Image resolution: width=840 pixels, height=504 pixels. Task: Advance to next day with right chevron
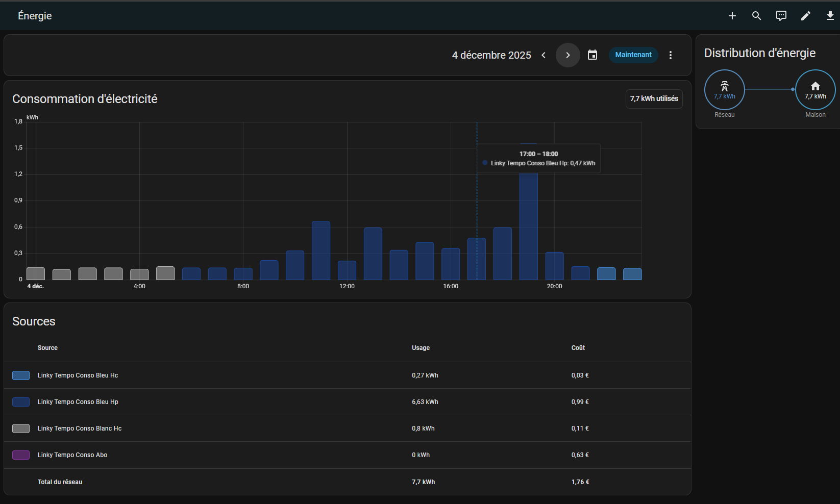click(567, 55)
